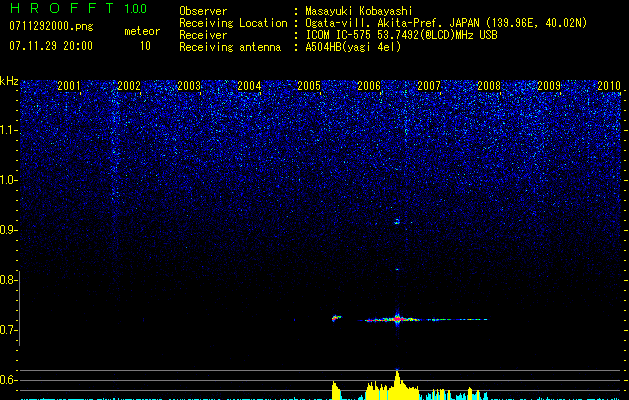Click the kHz axis unit label
629x400 pixels.
click(x=9, y=81)
